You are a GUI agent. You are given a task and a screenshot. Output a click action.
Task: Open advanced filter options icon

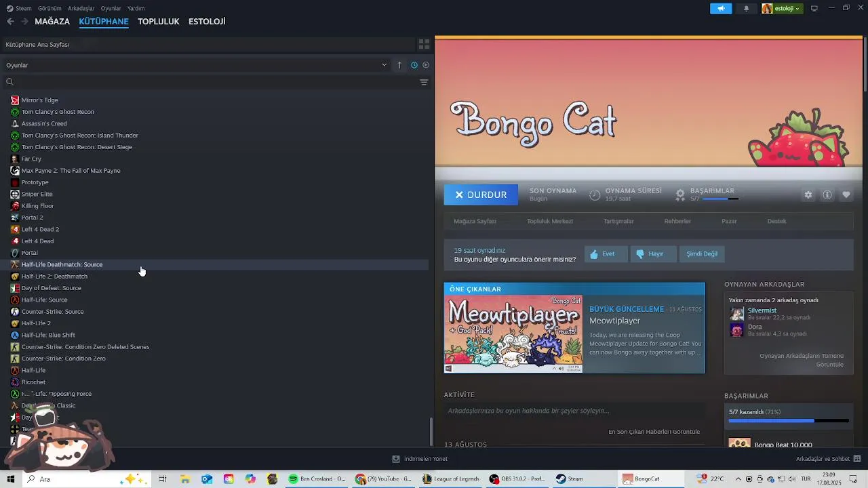[424, 82]
